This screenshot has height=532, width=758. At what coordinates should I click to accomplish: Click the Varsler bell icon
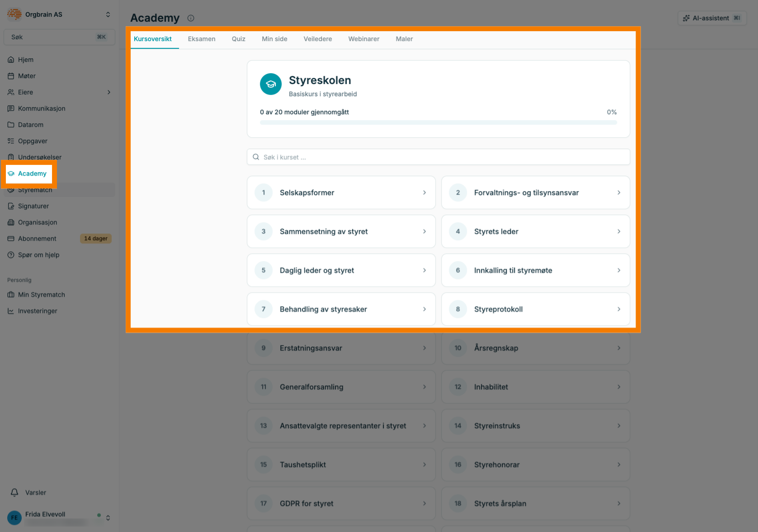14,492
